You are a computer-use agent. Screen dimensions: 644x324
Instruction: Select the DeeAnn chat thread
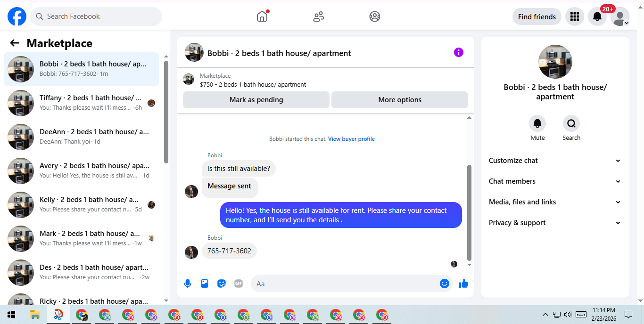point(82,137)
